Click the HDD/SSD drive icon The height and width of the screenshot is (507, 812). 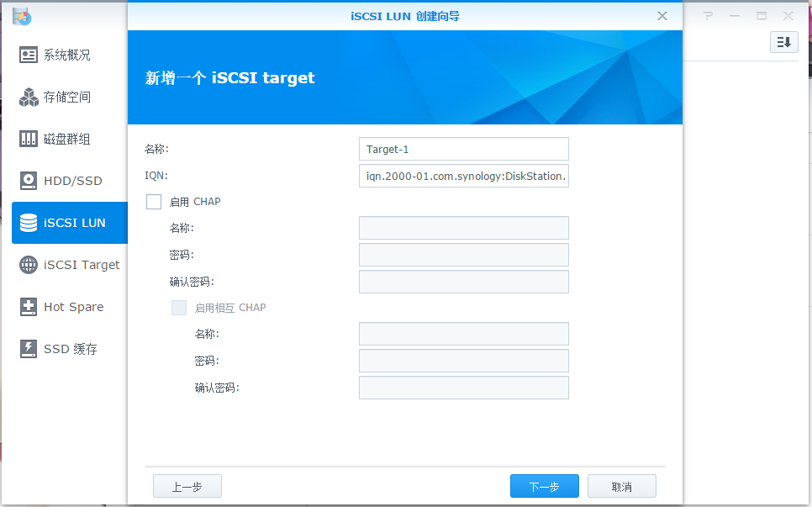point(29,181)
